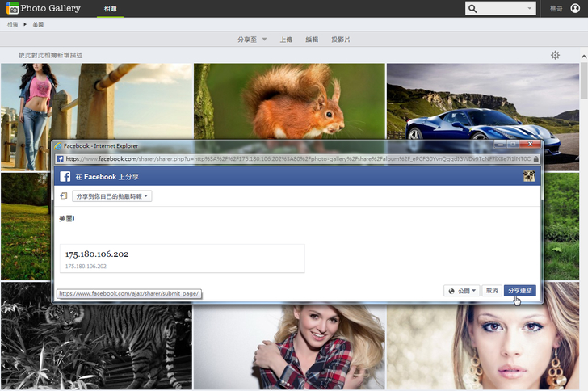The height and width of the screenshot is (391, 588).
Task: Click the profile picture in Facebook header
Action: 529,177
